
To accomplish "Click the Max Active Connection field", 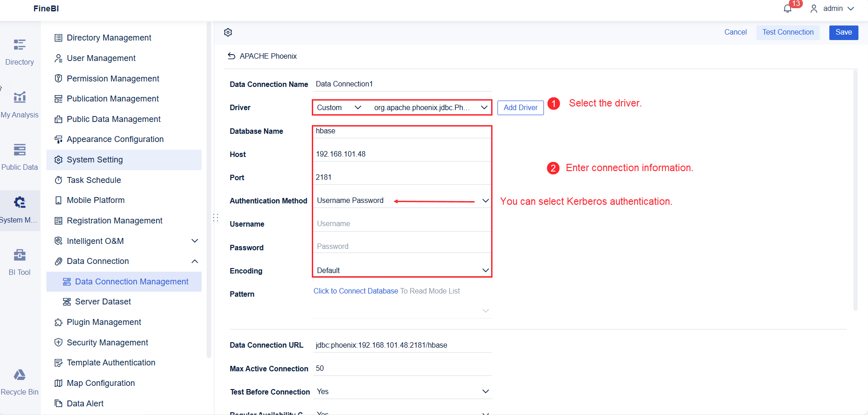I will pos(403,369).
